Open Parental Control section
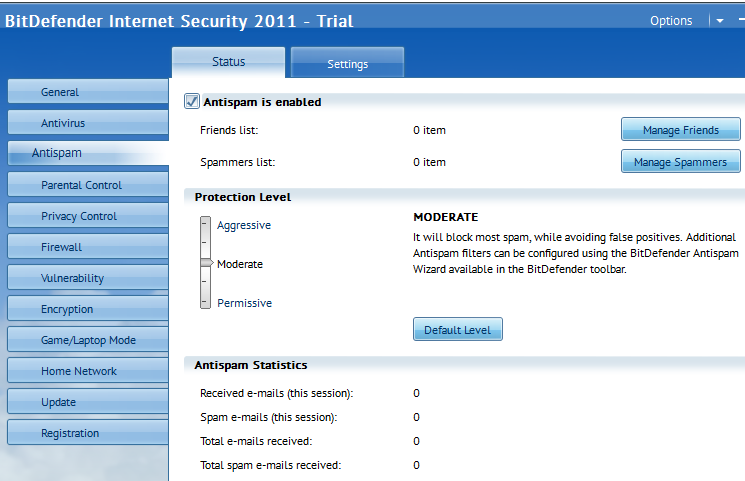This screenshot has height=481, width=745. tap(88, 185)
